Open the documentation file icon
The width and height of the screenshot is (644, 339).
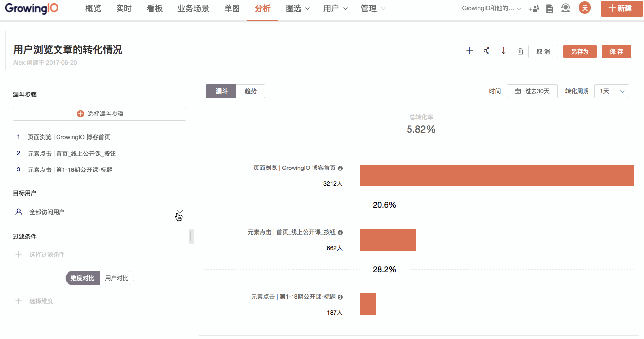(x=549, y=9)
